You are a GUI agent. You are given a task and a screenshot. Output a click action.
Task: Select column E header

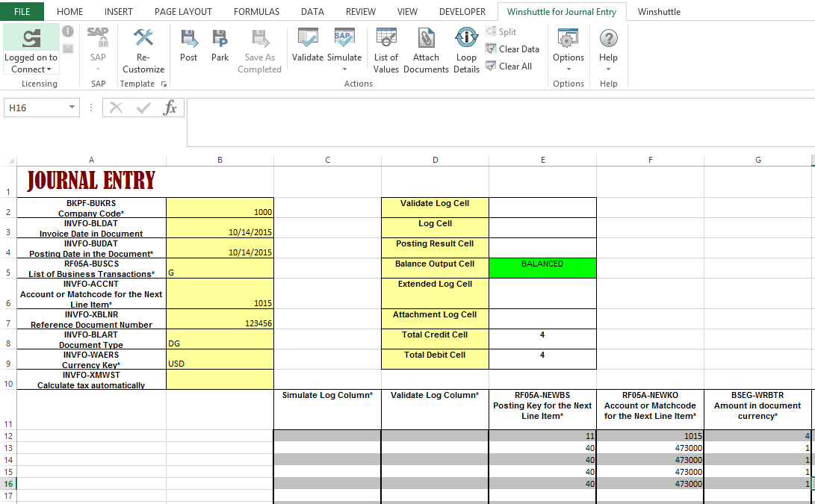tap(542, 160)
